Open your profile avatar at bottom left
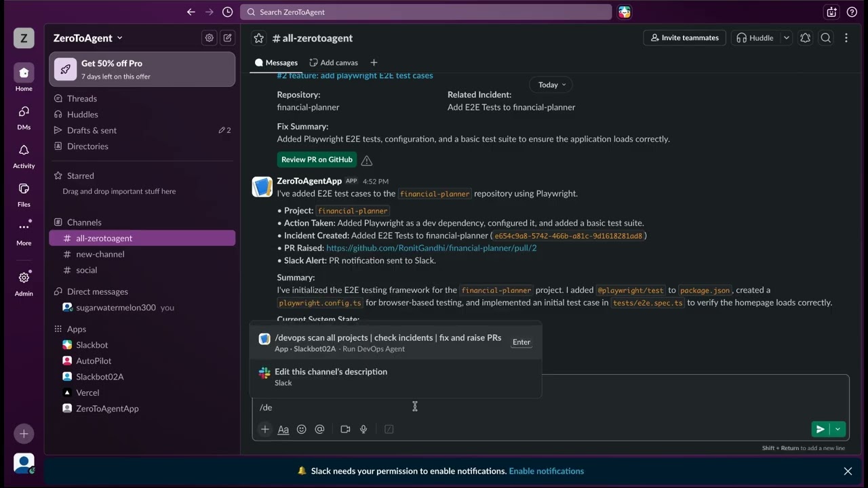This screenshot has height=488, width=868. click(x=24, y=463)
